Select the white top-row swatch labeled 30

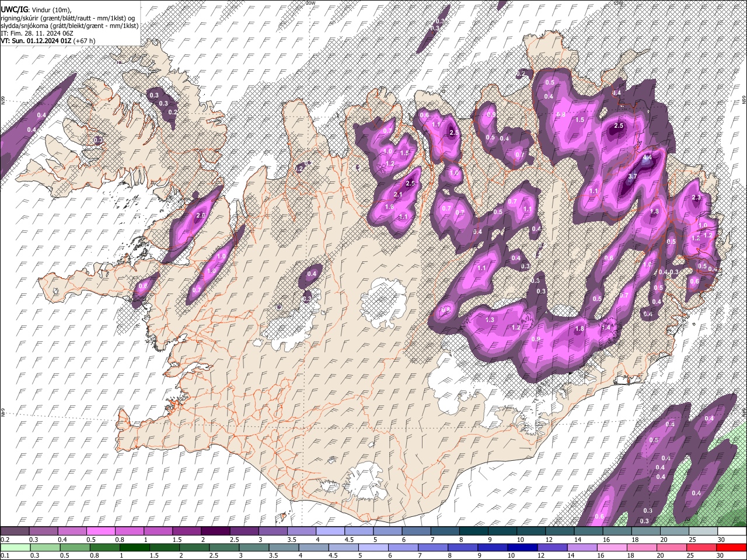[x=732, y=531]
